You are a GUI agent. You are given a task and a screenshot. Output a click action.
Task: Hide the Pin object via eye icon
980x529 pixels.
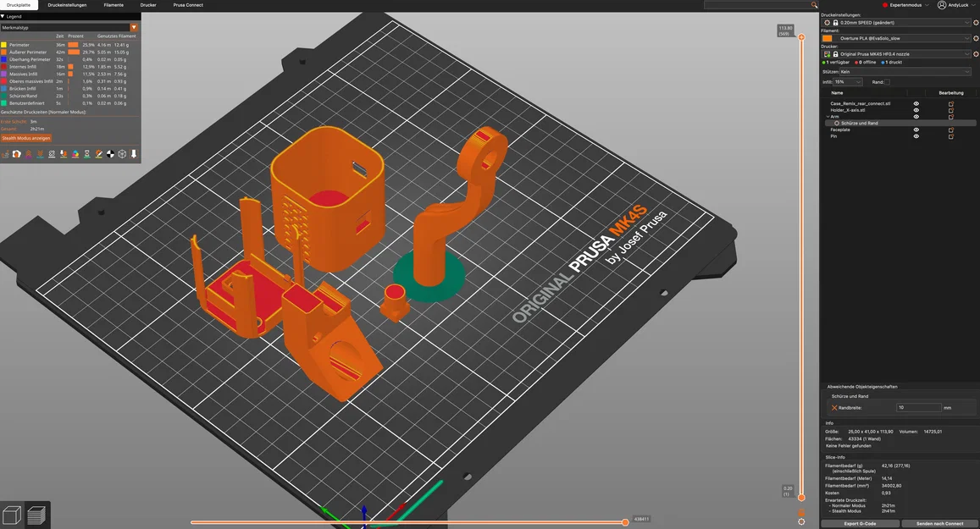[x=916, y=136]
